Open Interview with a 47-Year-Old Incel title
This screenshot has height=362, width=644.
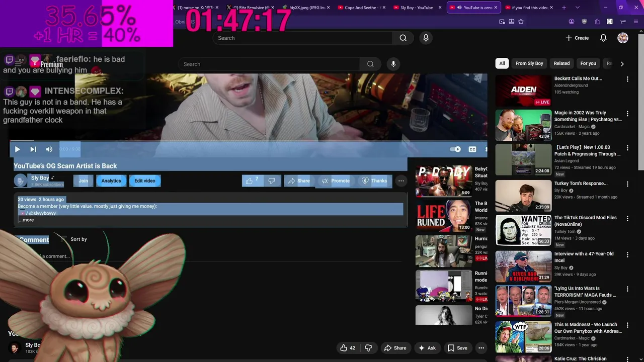pyautogui.click(x=584, y=257)
